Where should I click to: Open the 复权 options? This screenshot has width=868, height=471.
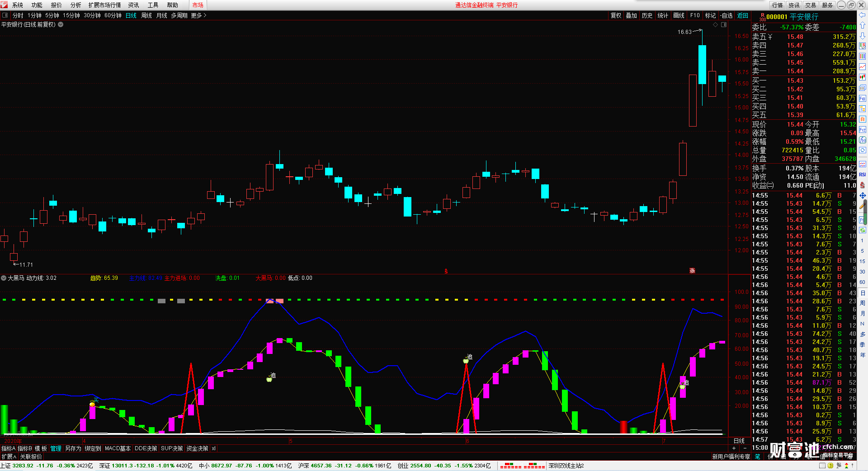(x=616, y=15)
